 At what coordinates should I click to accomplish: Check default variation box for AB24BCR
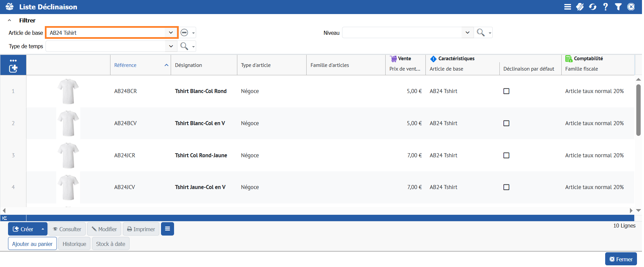[x=506, y=91]
